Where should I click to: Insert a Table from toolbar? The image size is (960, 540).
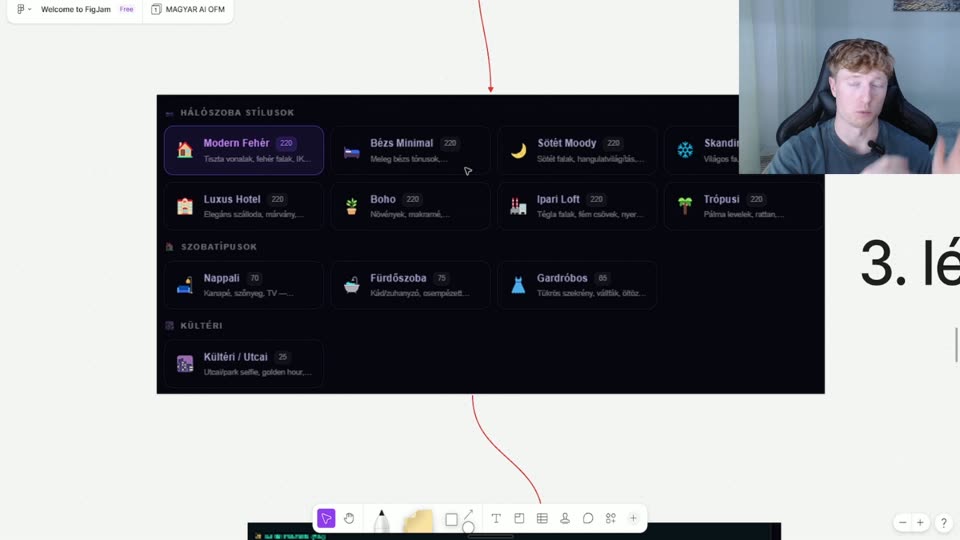[x=542, y=519]
